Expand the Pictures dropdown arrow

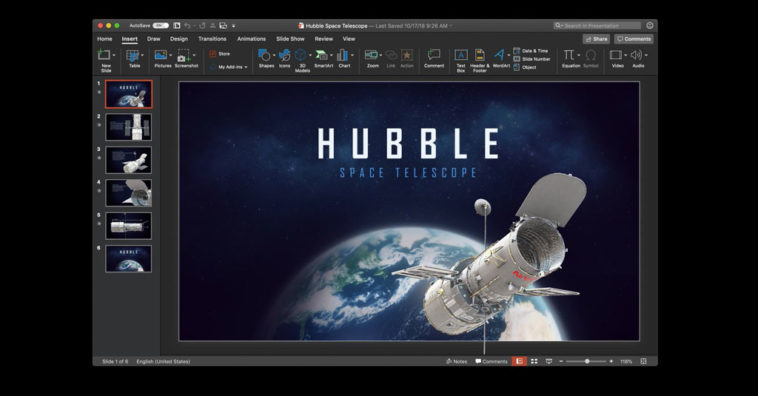171,55
